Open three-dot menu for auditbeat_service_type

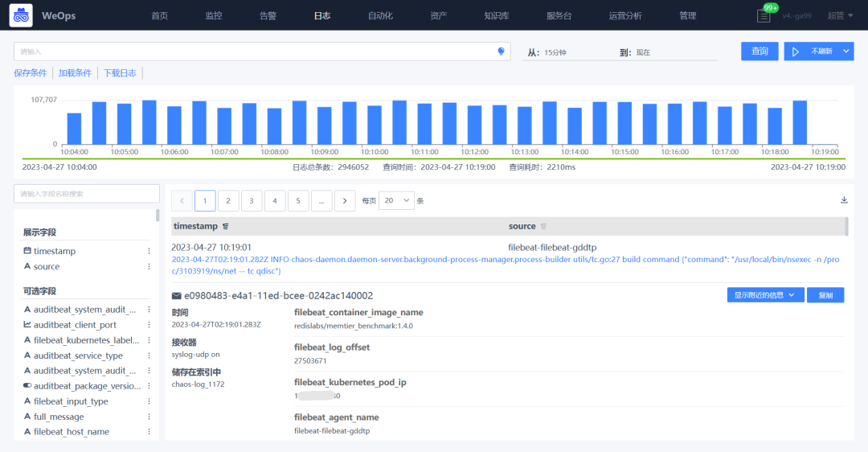(x=149, y=355)
